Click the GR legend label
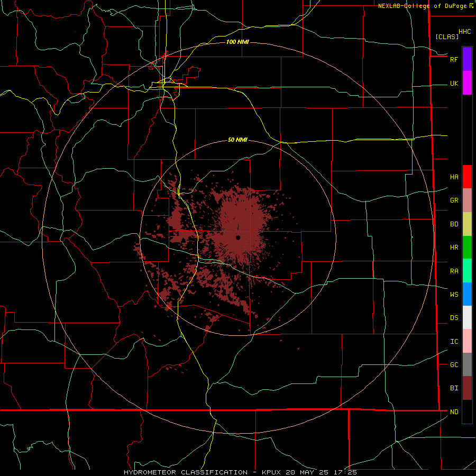This screenshot has width=476, height=476. tap(454, 200)
